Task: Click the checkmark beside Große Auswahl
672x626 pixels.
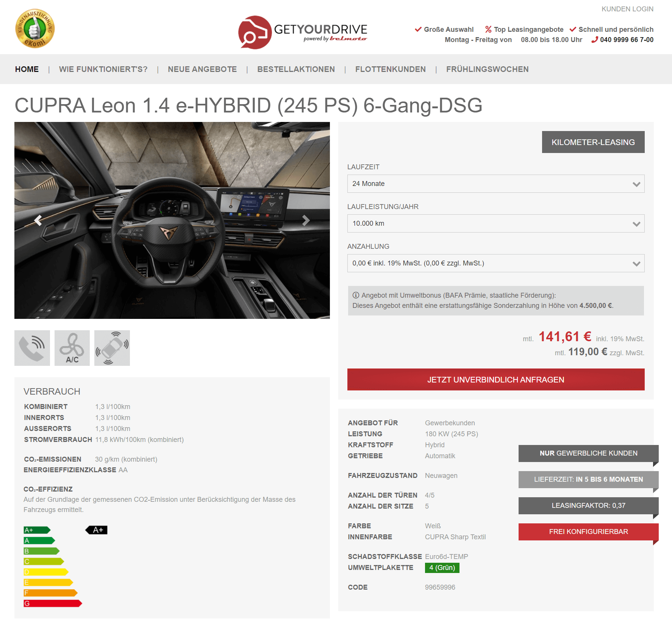Action: 418,29
